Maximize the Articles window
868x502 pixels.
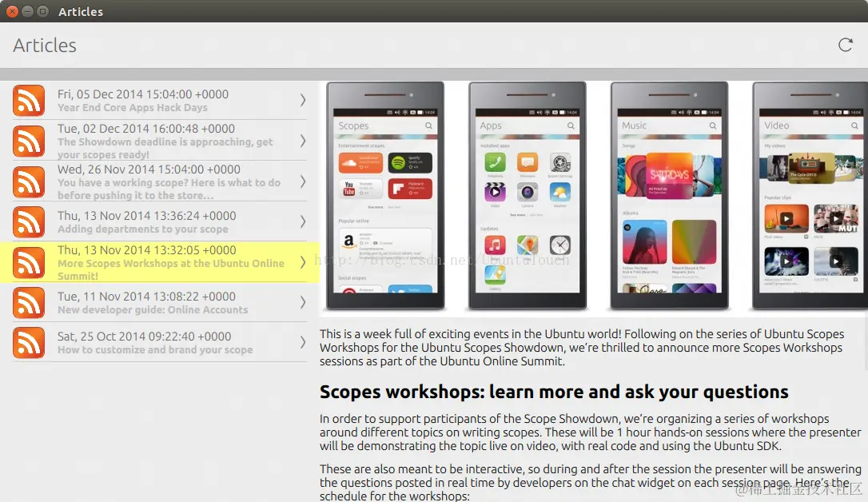click(x=42, y=11)
